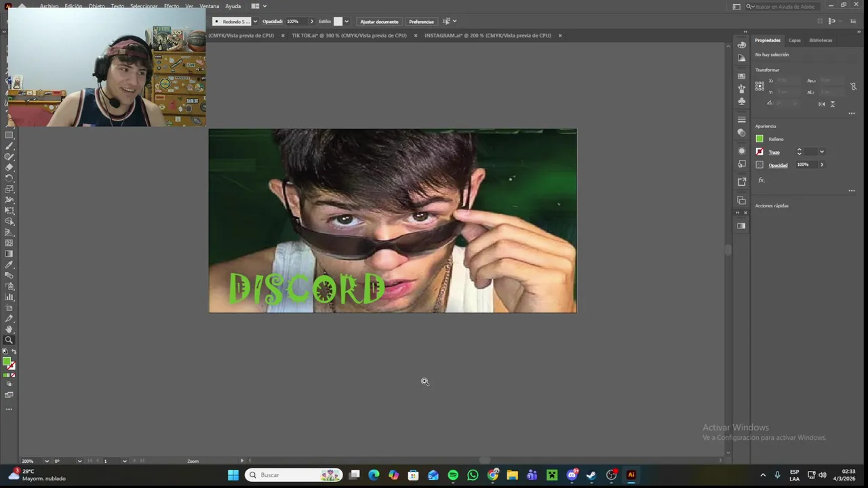Close the INSTAGRAM.ai document tab
868x488 pixels.
pyautogui.click(x=560, y=35)
